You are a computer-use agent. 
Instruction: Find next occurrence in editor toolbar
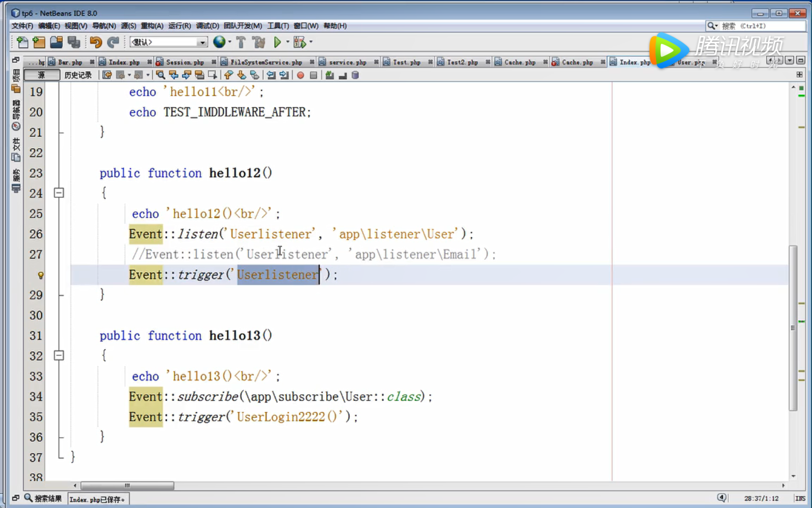[187, 75]
